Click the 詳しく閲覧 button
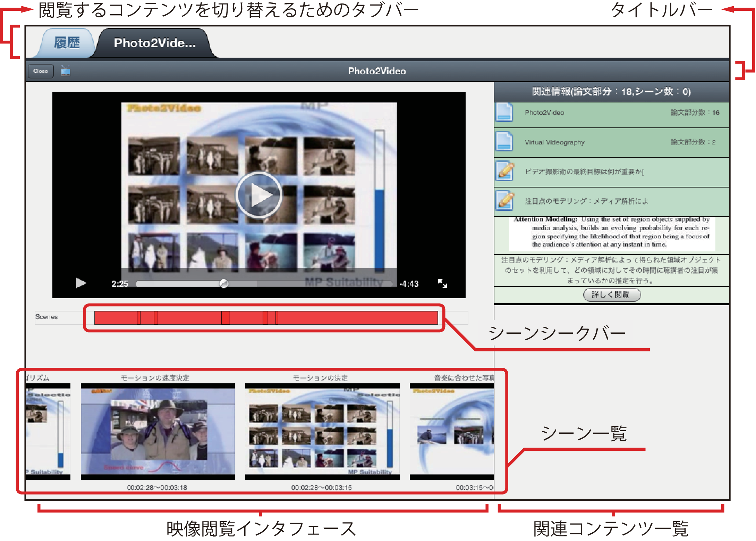 point(612,295)
